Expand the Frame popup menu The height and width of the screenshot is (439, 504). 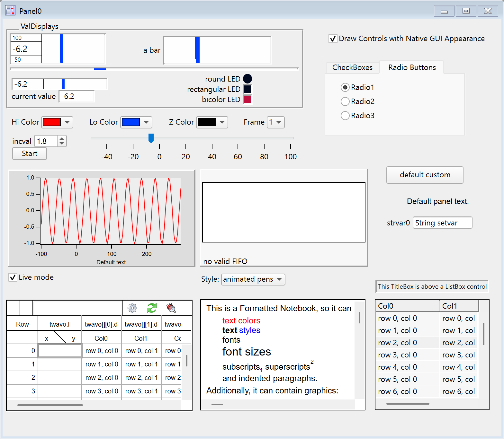(275, 122)
